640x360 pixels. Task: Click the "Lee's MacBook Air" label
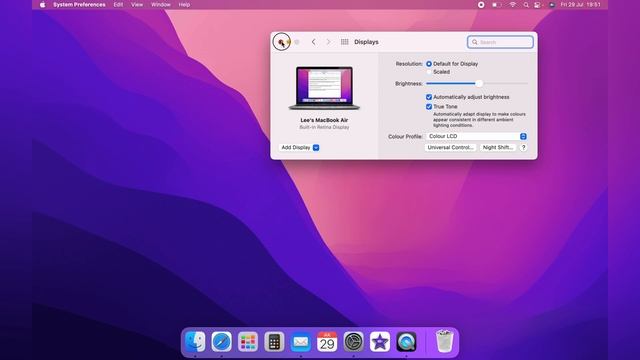[x=324, y=120]
